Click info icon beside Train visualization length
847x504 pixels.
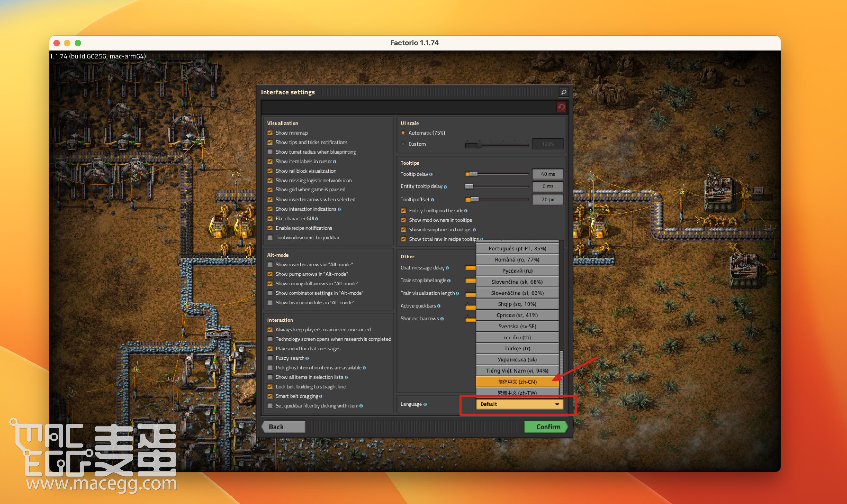tap(457, 294)
